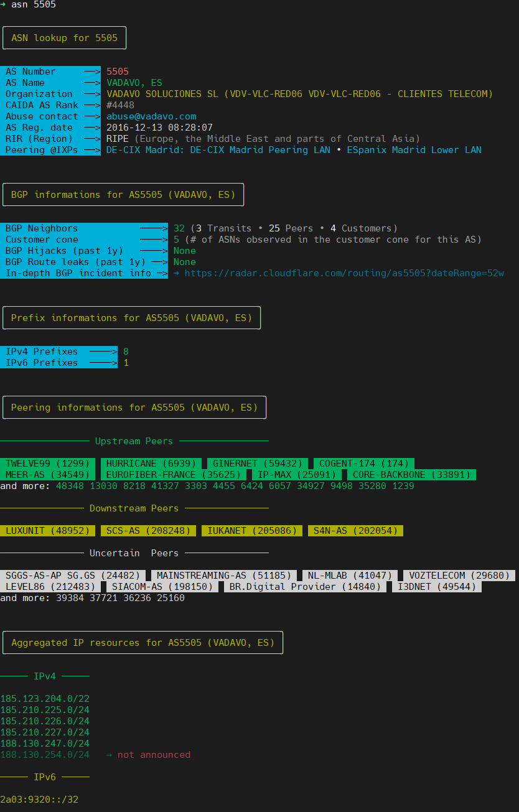This screenshot has height=812, width=519.
Task: Click the BGP Neighbors label
Action: coord(42,228)
